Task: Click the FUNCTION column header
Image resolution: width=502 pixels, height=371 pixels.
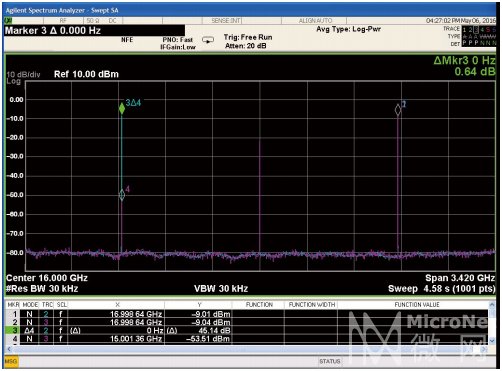Action: 259,305
